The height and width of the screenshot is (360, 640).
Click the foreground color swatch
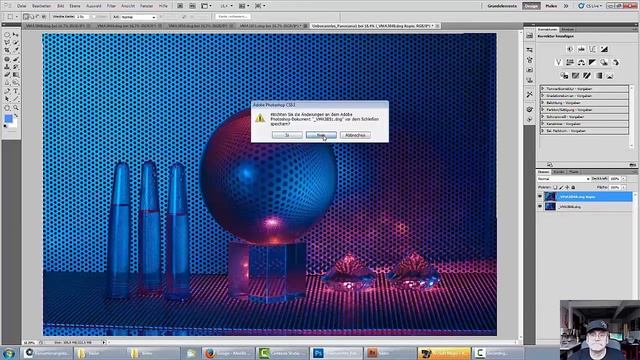[x=8, y=119]
